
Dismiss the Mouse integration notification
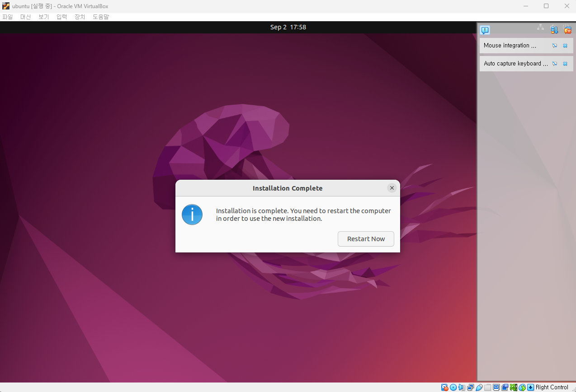(565, 46)
